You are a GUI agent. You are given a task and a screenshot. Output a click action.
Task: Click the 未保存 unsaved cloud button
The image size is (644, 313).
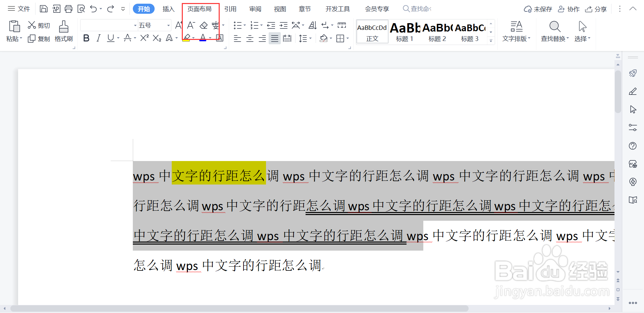click(x=538, y=9)
